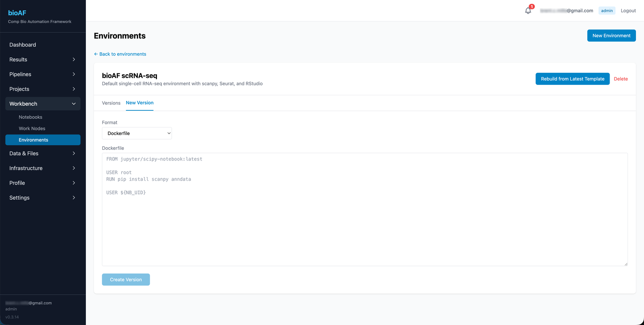Click the red Delete link
Screen dimensions: 644x325
click(x=621, y=79)
